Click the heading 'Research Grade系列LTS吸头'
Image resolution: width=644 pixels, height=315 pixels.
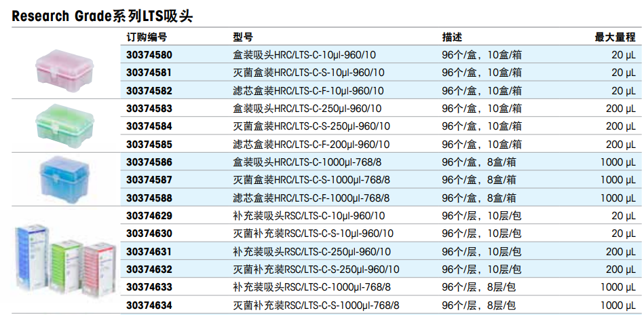(102, 16)
